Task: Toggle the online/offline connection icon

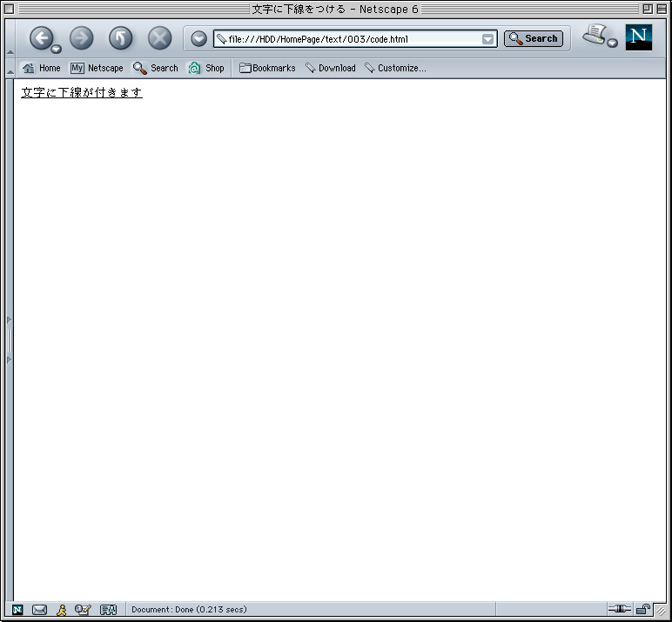Action: pyautogui.click(x=619, y=610)
